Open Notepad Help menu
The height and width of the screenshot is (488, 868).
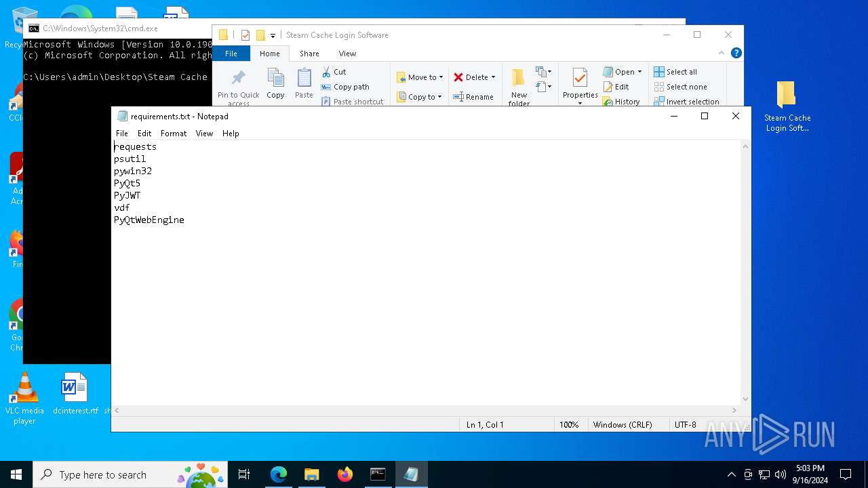click(x=231, y=134)
